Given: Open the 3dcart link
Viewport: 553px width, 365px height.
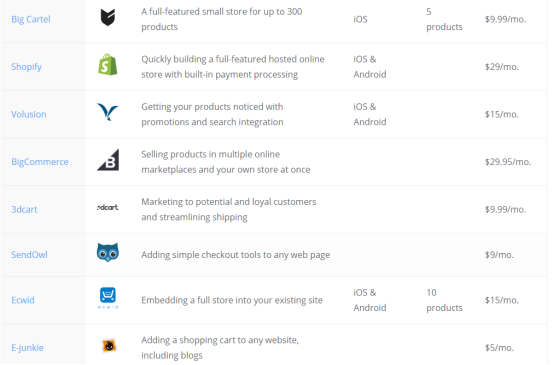Looking at the screenshot, I should click(x=24, y=210).
